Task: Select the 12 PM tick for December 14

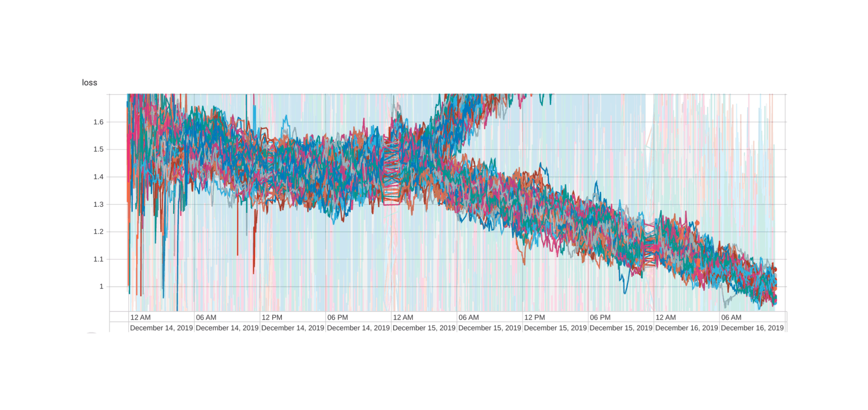Action: click(x=272, y=318)
